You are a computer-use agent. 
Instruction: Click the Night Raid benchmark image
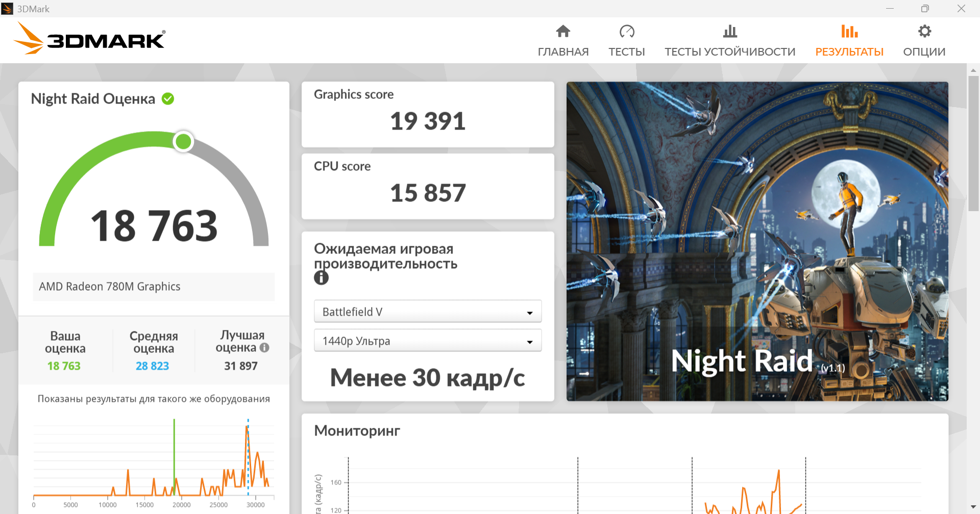(x=757, y=241)
